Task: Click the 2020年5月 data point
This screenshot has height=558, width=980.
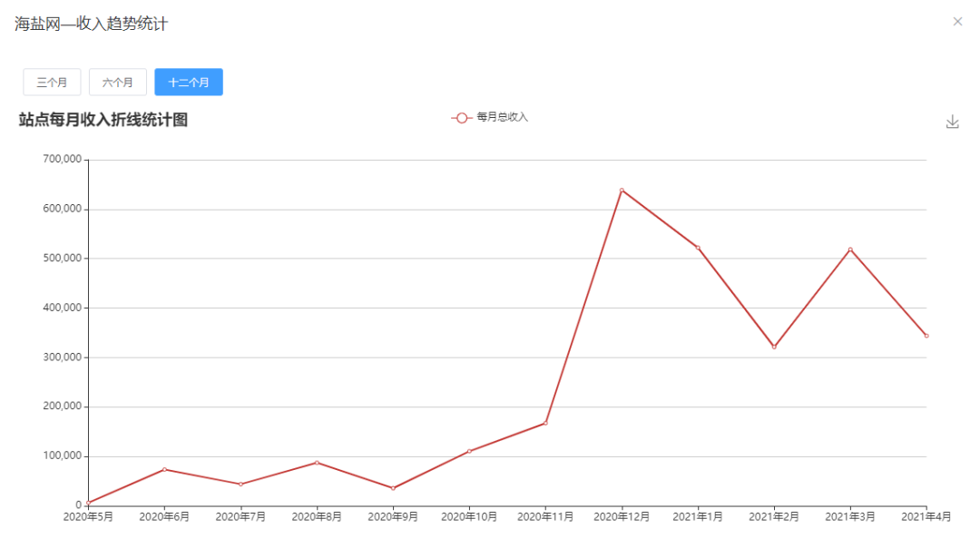Action: [88, 503]
